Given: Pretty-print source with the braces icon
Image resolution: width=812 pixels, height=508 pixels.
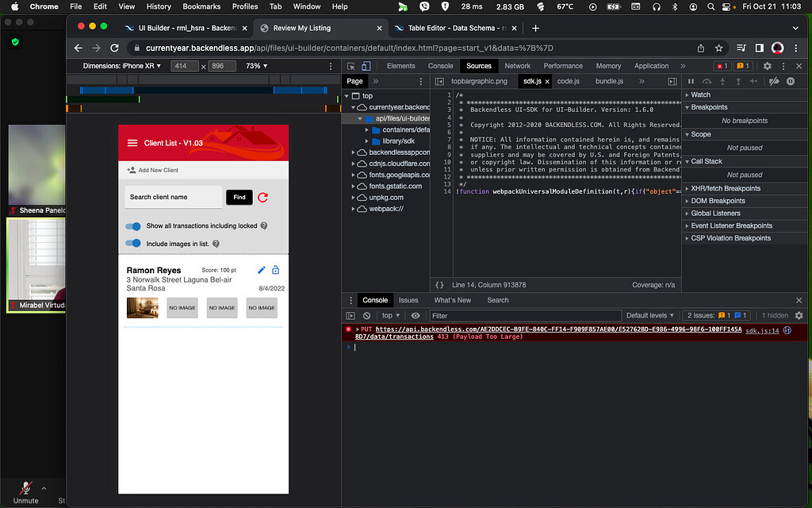Looking at the screenshot, I should (440, 284).
